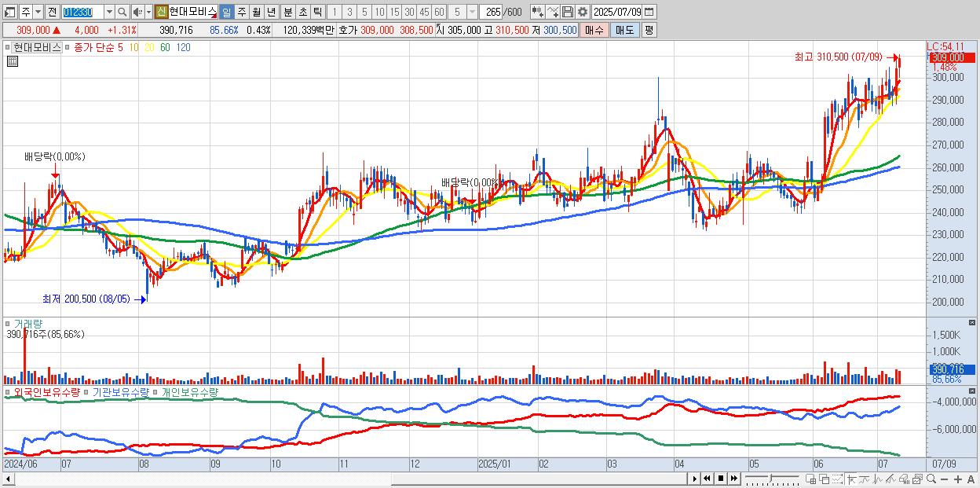The height and width of the screenshot is (488, 980).
Task: Switch to 주 weekly chart period
Action: click(241, 12)
